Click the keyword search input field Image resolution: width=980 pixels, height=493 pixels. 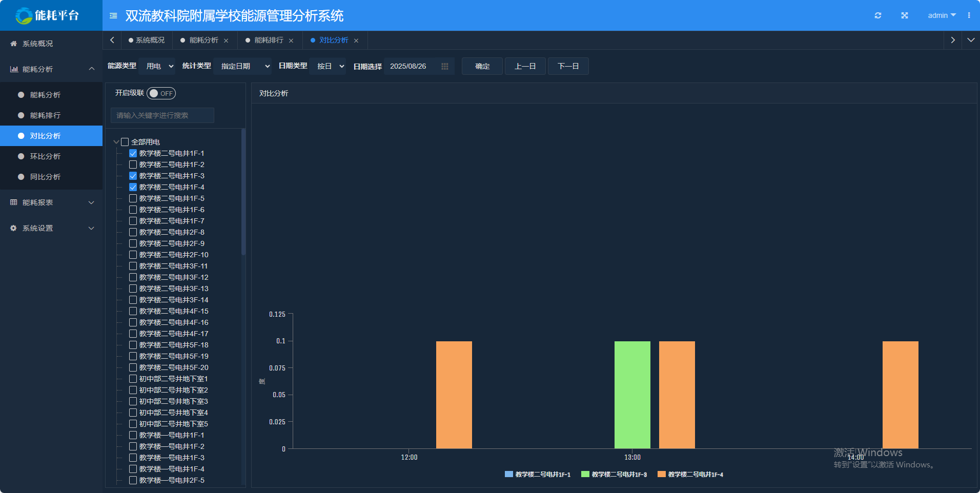pos(162,115)
